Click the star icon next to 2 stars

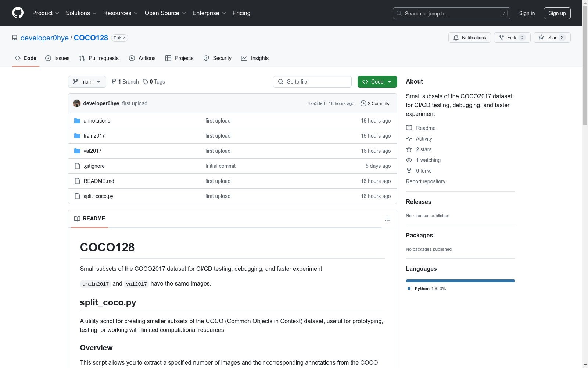(409, 149)
